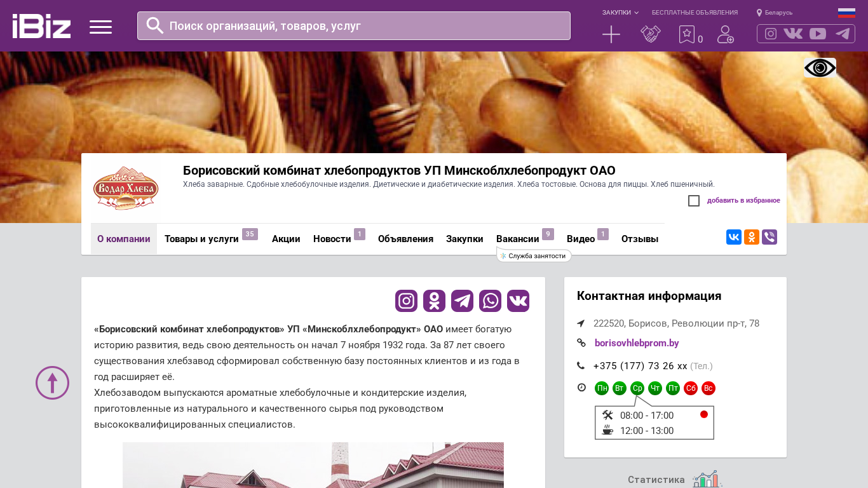Check the добавить в избранное checkbox
Viewport: 868px width, 488px height.
(694, 201)
